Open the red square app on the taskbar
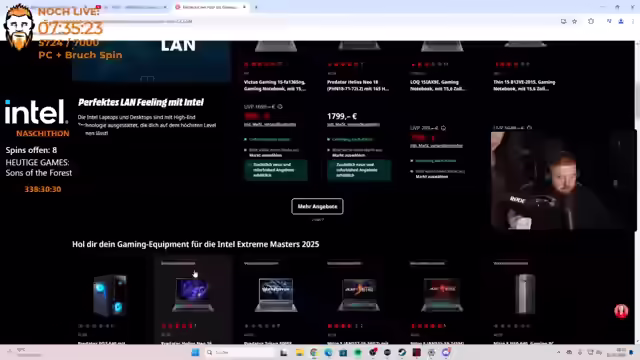This screenshot has width=640, height=360. [417, 352]
